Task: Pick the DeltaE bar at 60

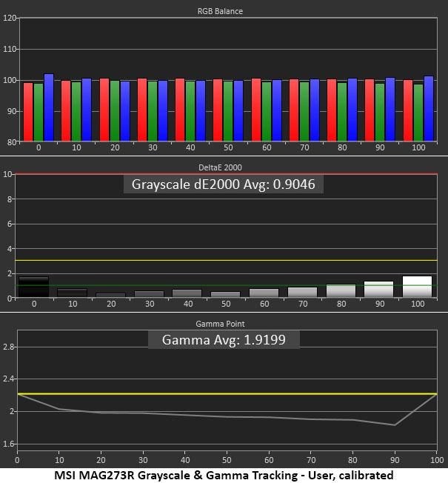Action: click(264, 293)
